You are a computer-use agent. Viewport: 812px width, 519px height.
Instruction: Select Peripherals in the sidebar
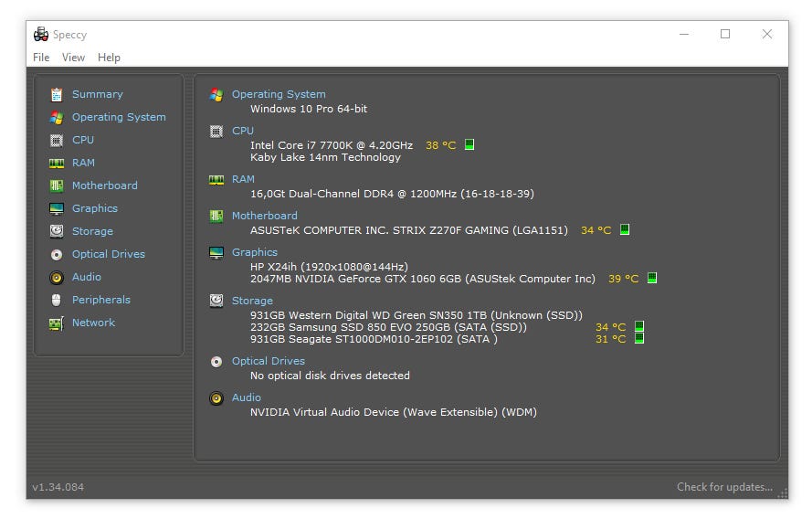point(101,300)
